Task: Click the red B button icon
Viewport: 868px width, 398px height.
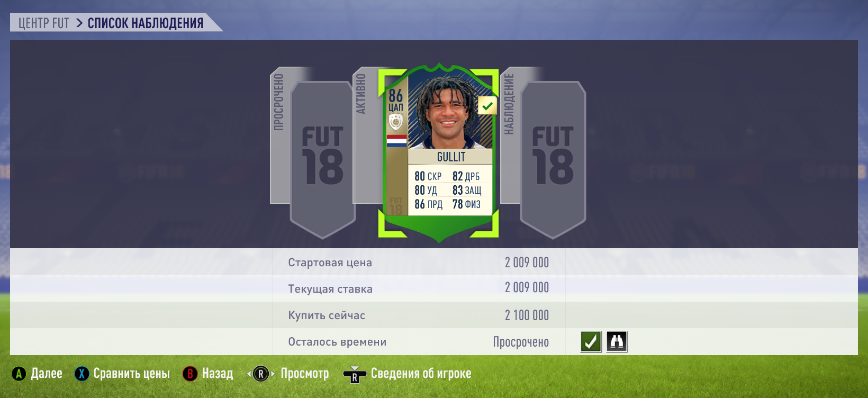Action: point(190,374)
